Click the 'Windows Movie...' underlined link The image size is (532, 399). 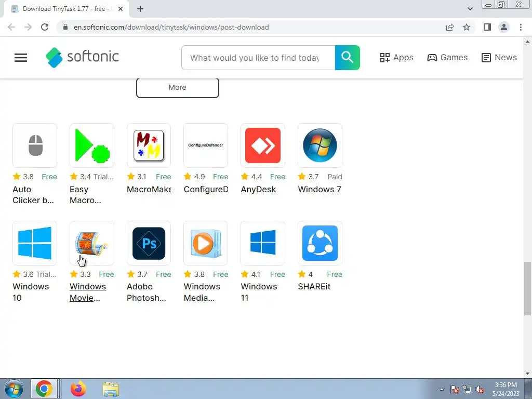(87, 292)
